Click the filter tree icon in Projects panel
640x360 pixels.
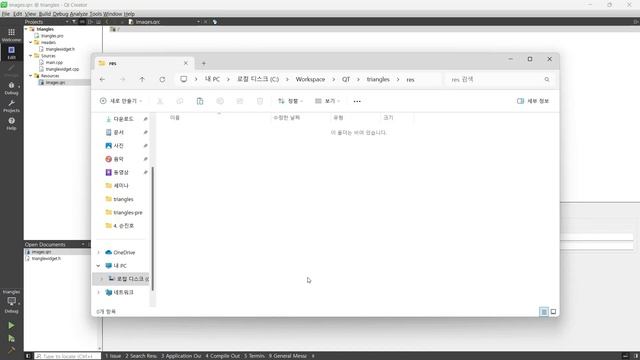74,22
